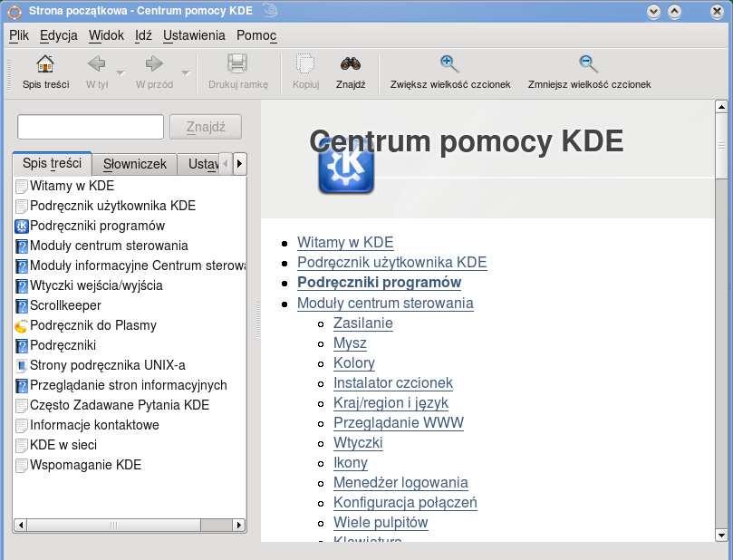Open the Widok menu
This screenshot has height=560, width=733.
106,35
